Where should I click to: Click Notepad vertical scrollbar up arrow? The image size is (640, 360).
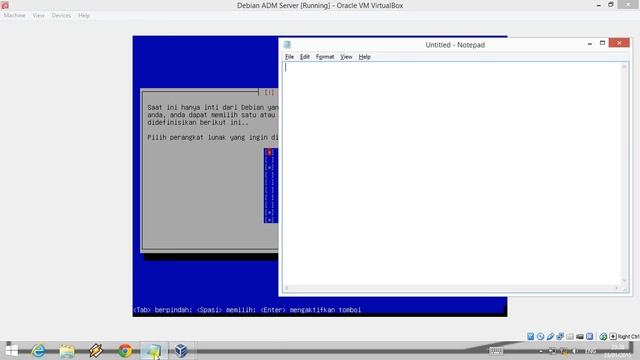tap(624, 67)
